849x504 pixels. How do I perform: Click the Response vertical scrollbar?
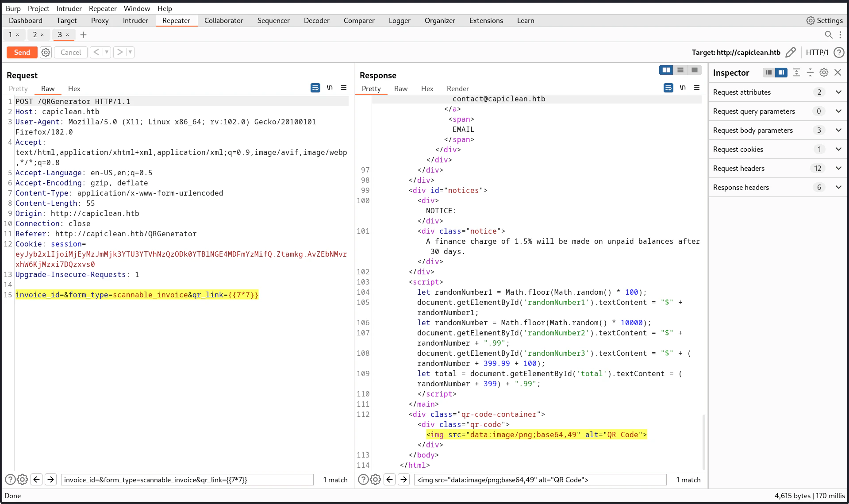(x=703, y=442)
